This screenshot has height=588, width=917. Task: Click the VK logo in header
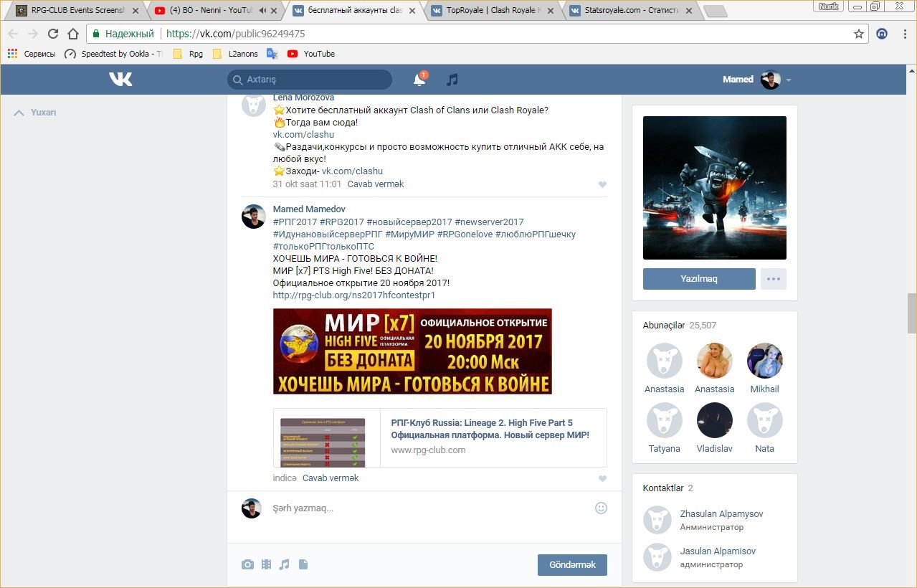[x=120, y=79]
